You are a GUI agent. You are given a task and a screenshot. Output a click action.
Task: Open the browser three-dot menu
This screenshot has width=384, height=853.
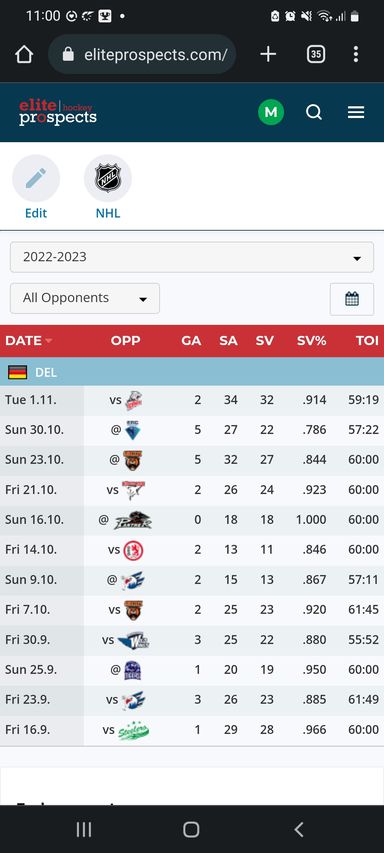pyautogui.click(x=356, y=54)
